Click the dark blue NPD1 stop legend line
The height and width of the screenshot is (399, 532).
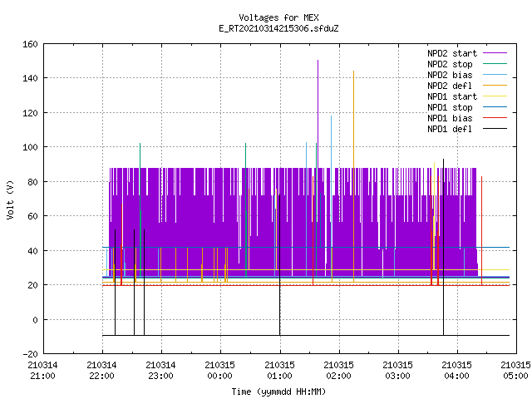(495, 107)
